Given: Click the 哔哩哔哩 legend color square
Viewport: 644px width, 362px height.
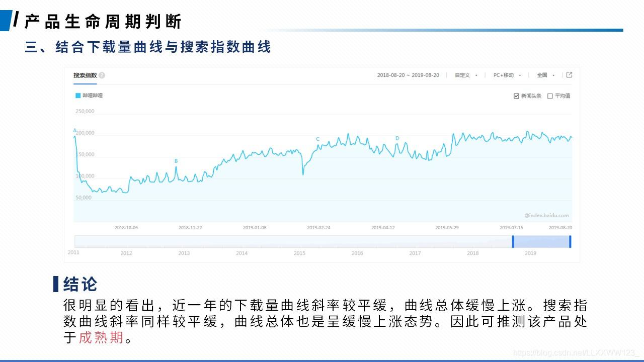Looking at the screenshot, I should pyautogui.click(x=78, y=95).
